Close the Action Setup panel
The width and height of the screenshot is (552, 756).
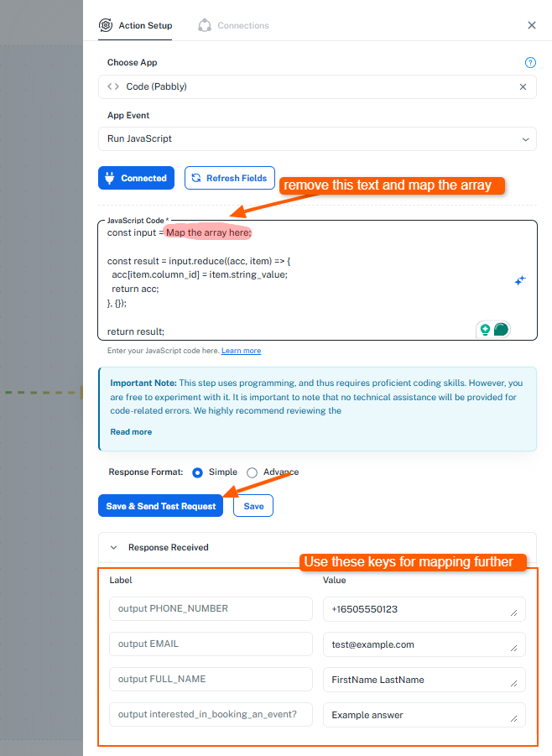[531, 25]
